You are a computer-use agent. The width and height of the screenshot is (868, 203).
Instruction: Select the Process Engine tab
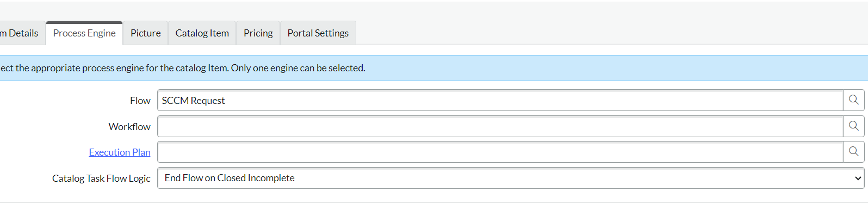[x=84, y=33]
